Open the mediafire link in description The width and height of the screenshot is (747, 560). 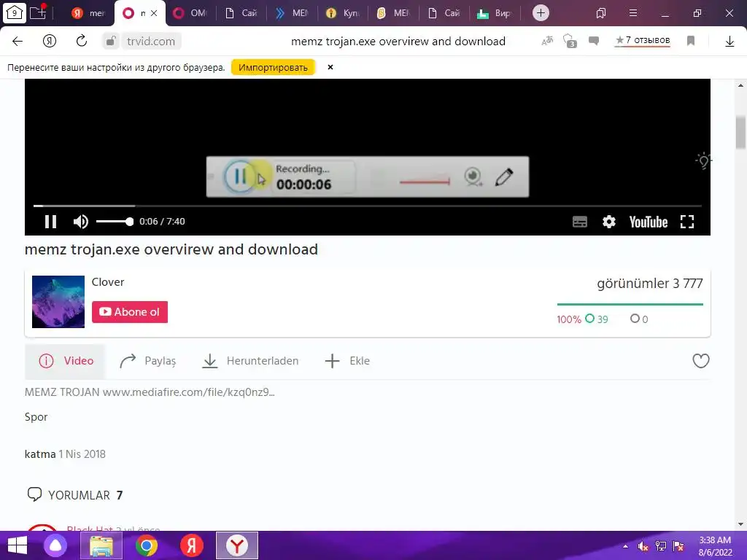pos(189,392)
